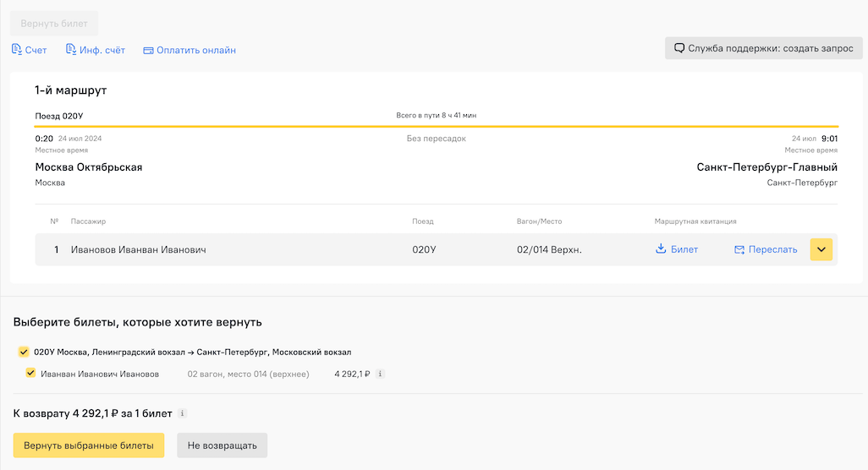The width and height of the screenshot is (868, 470).
Task: Click the card icon beside Оплатить онлайн
Action: (x=148, y=51)
